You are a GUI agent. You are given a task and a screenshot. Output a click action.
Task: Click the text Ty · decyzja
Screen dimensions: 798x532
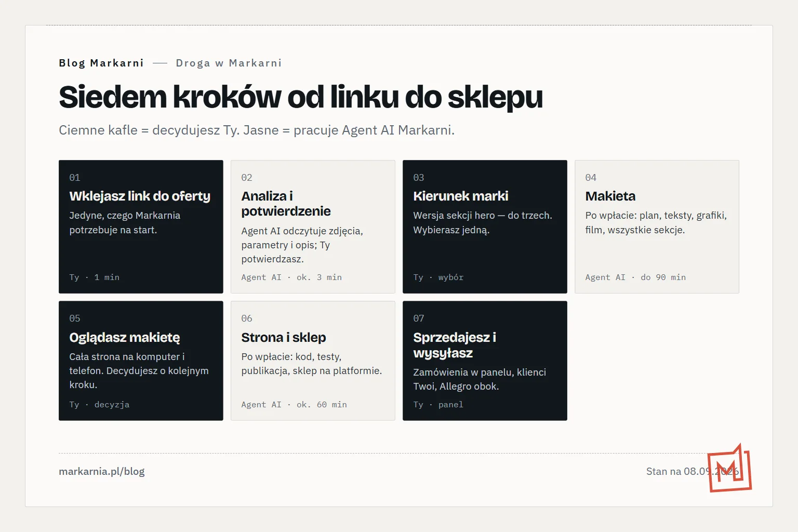[99, 405]
